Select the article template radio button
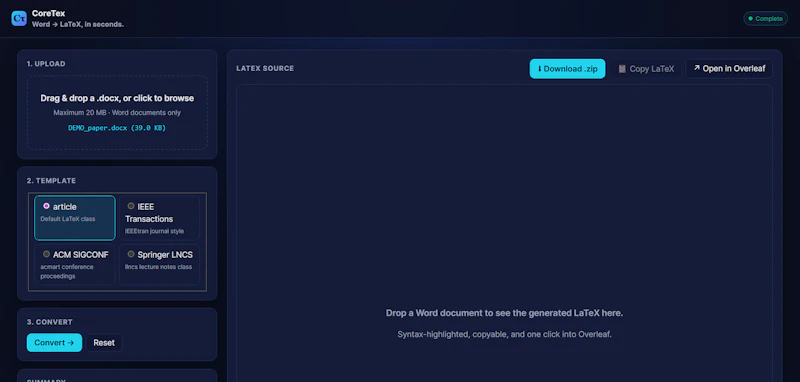Viewport: 800px width, 382px height. point(46,206)
